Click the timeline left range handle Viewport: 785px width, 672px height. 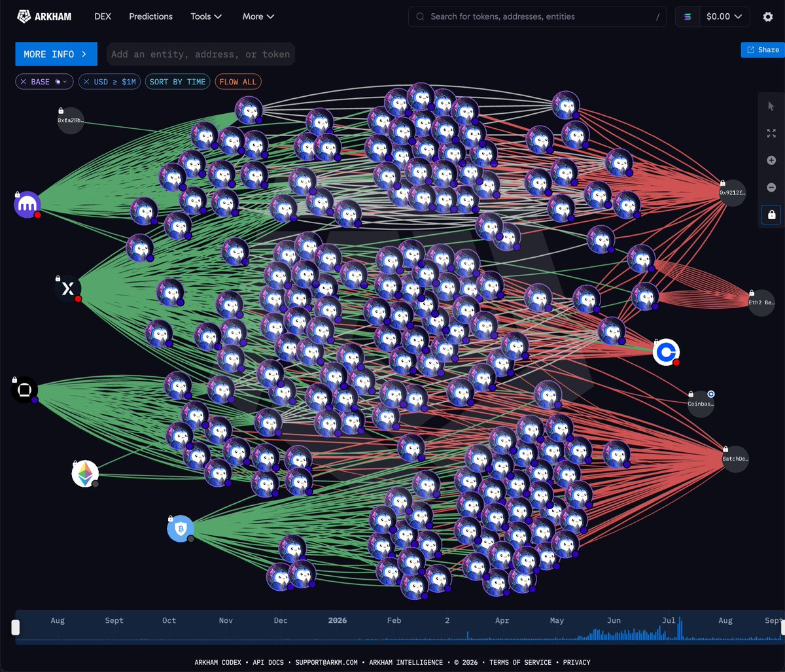coord(16,628)
